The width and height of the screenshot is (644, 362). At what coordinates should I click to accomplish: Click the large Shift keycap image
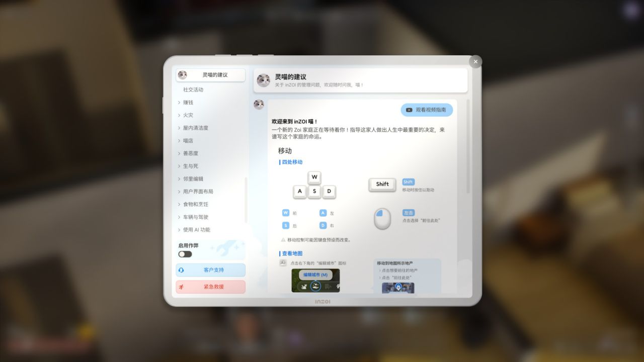click(x=382, y=185)
